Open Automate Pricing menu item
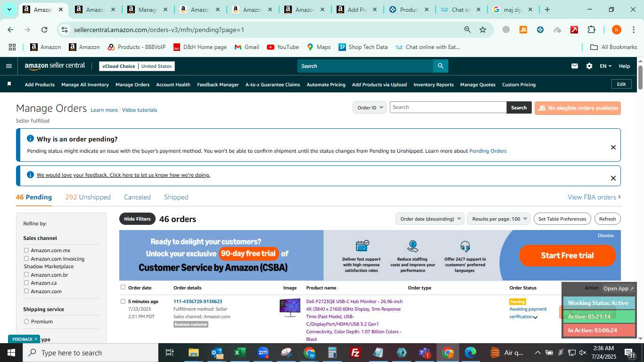 click(326, 84)
